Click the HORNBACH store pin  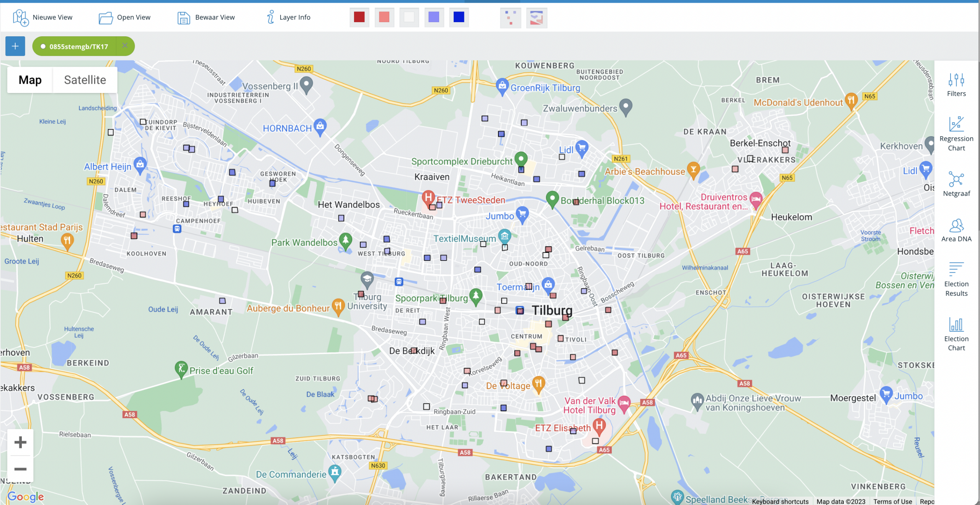320,127
